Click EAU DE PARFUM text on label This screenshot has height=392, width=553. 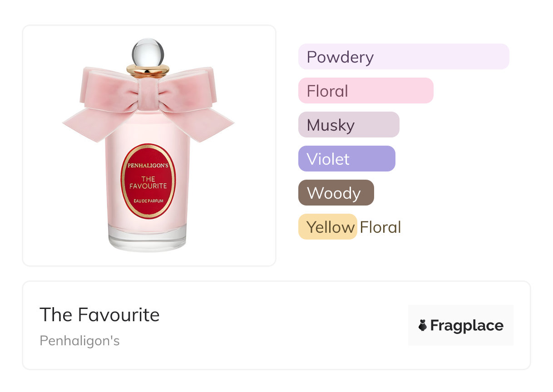tap(149, 201)
